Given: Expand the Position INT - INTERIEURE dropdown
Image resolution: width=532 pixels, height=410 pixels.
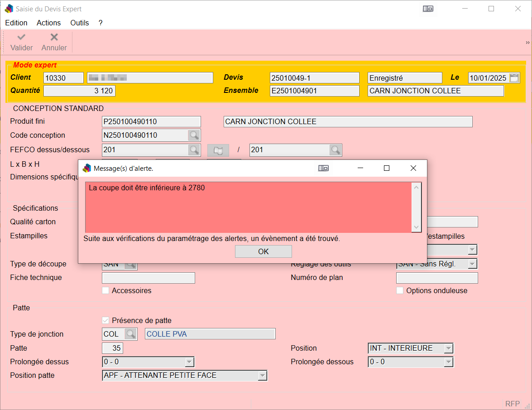Looking at the screenshot, I should pyautogui.click(x=448, y=348).
